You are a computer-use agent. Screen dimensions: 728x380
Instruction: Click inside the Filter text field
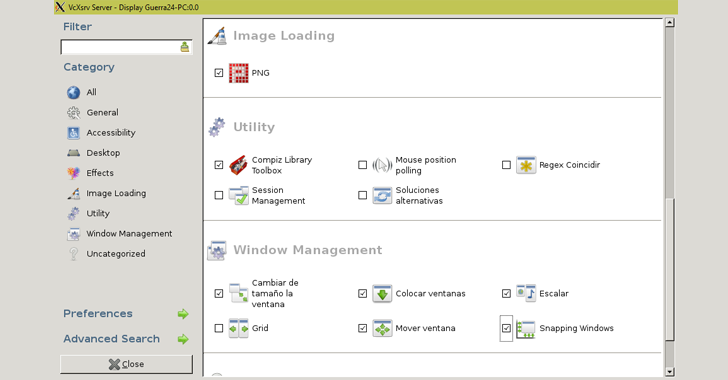click(x=120, y=47)
